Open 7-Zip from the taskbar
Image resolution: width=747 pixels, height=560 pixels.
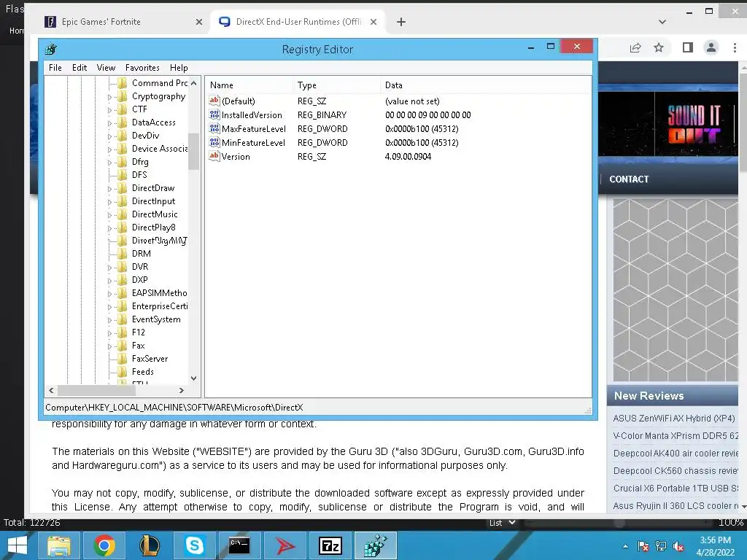330,545
